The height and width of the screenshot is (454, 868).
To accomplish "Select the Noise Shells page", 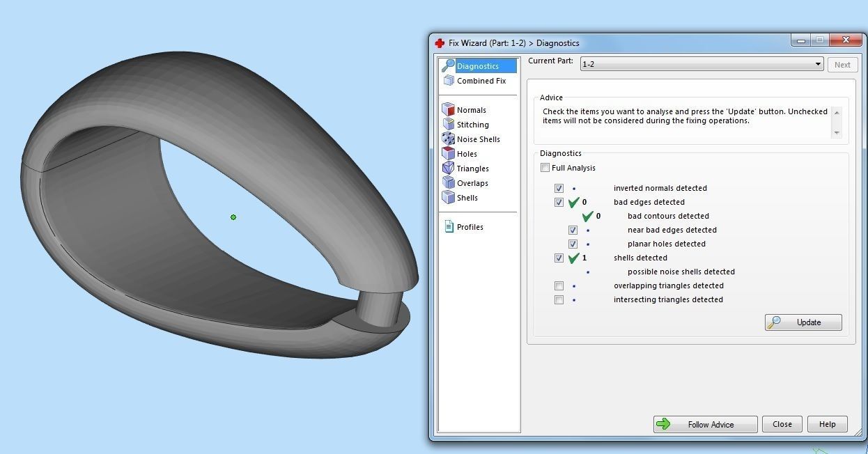I will (479, 139).
